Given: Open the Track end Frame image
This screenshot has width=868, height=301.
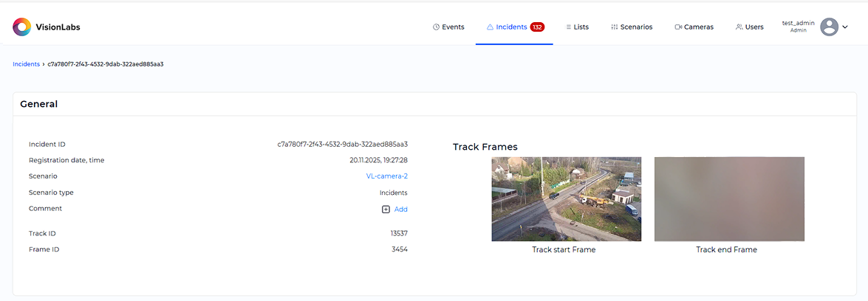Looking at the screenshot, I should tap(729, 198).
